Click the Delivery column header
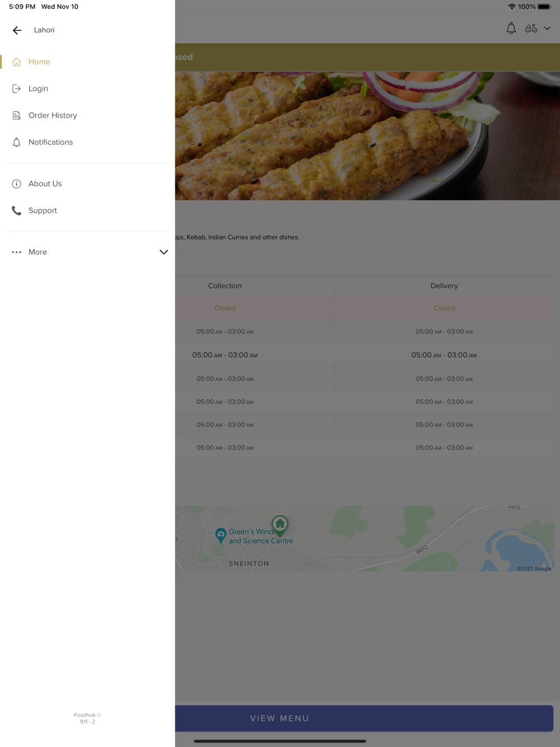The width and height of the screenshot is (560, 747). coord(444,286)
